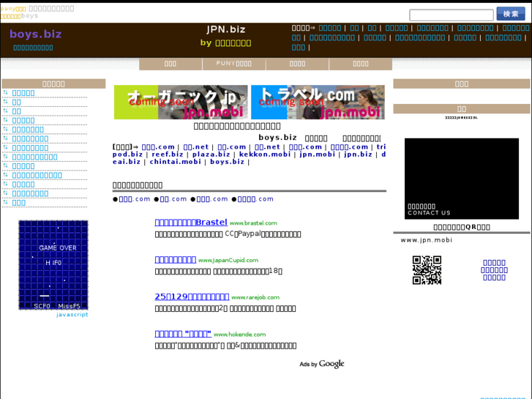Follow the reef.biz link

pyautogui.click(x=168, y=154)
